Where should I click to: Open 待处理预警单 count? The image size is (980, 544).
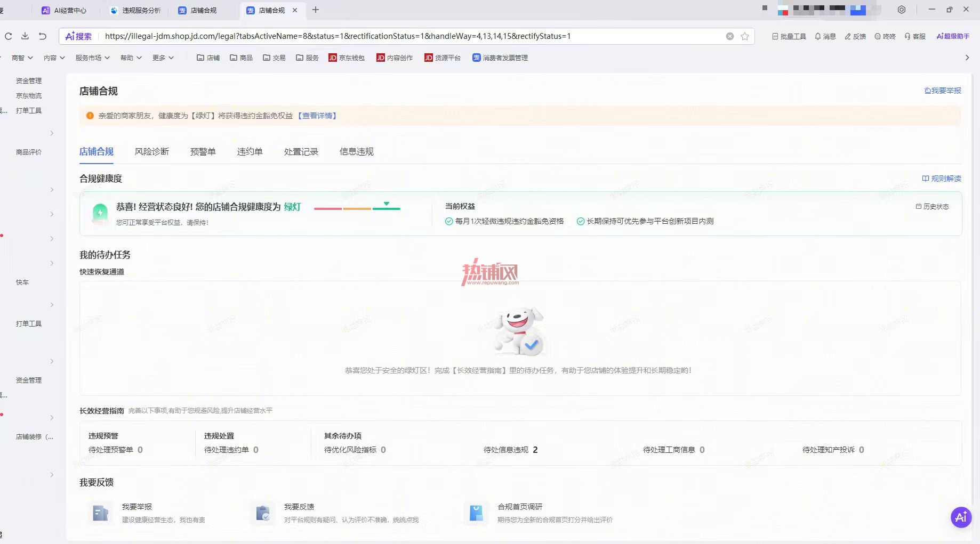(x=116, y=450)
